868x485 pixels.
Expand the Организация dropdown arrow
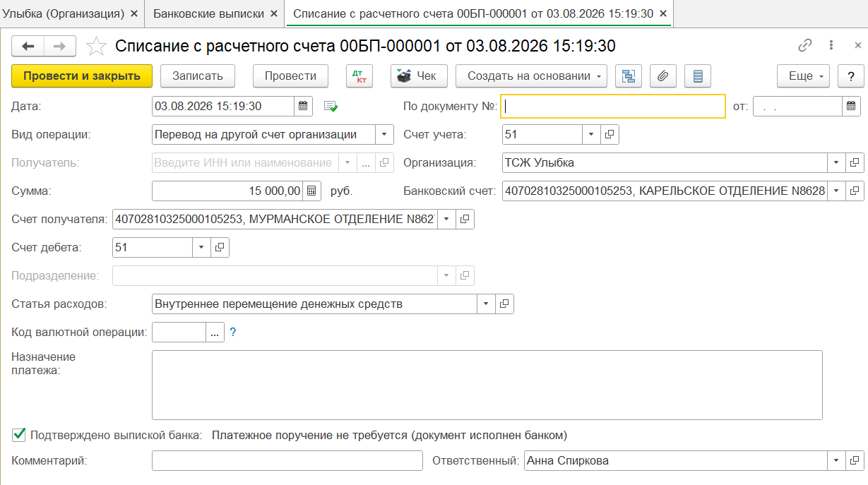[x=836, y=162]
